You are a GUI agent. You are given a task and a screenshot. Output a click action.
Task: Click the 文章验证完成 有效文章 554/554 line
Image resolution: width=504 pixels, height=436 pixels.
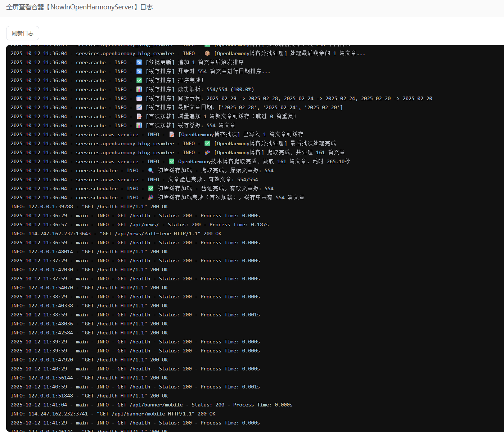[x=212, y=179]
